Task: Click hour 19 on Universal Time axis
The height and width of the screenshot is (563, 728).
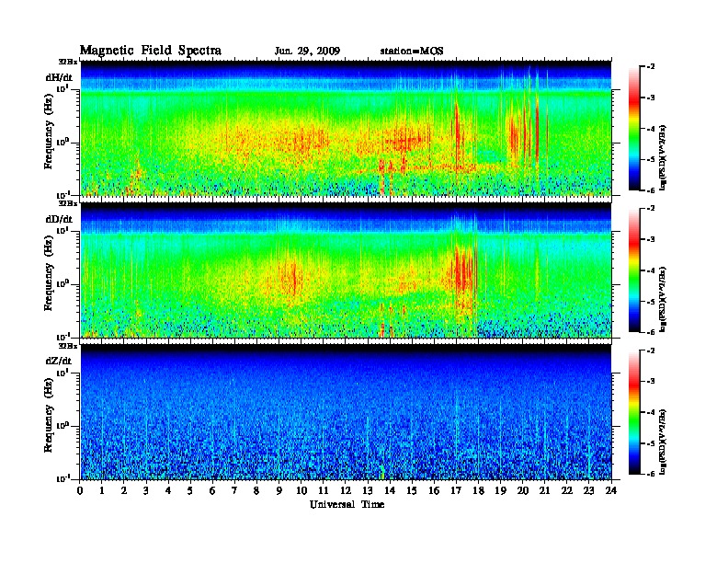Action: (500, 491)
